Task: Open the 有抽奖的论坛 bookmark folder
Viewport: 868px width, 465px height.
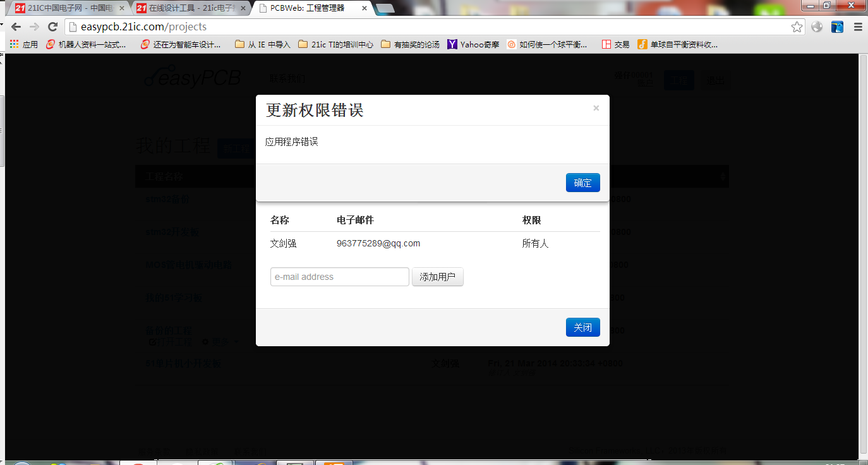Action: pyautogui.click(x=410, y=45)
